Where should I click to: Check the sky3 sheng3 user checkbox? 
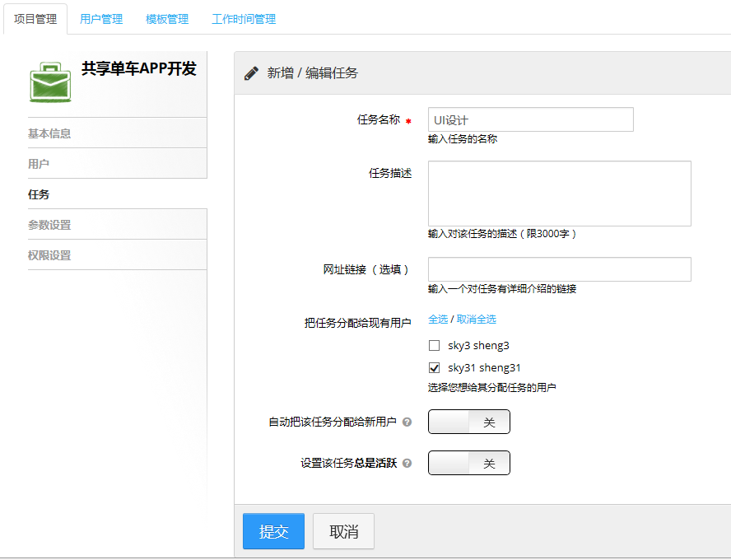tap(435, 346)
